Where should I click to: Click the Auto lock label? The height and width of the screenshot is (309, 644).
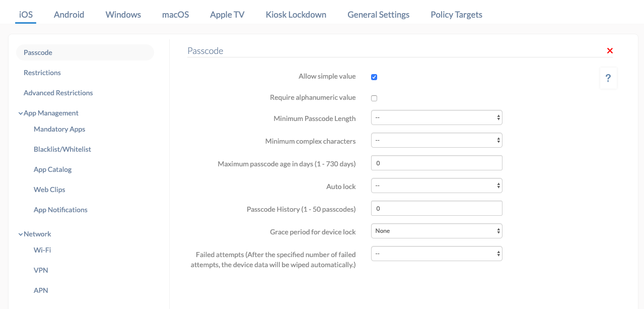click(x=341, y=187)
